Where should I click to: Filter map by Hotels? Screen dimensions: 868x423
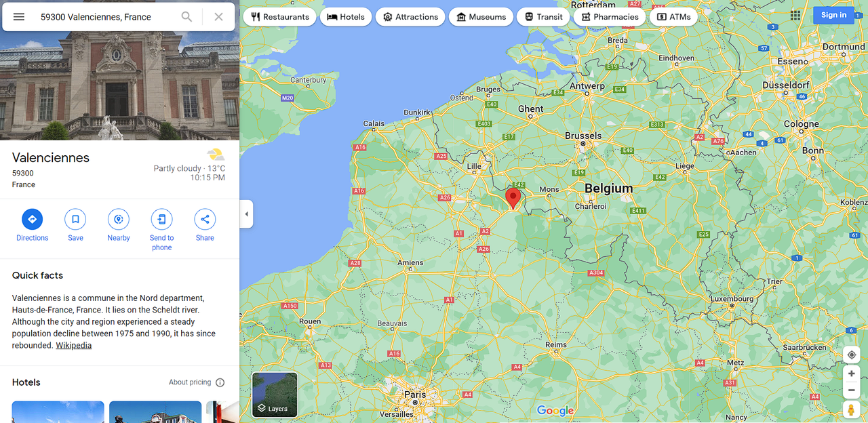point(346,17)
